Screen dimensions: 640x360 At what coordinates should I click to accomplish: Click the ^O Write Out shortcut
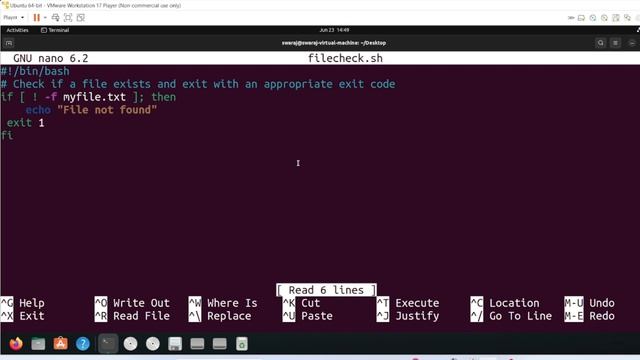click(x=132, y=303)
